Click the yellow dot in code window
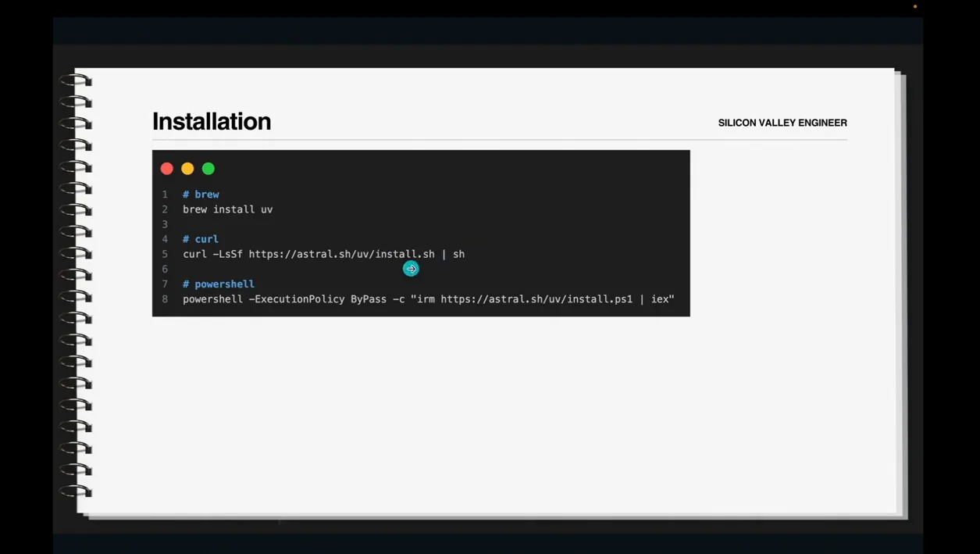This screenshot has width=980, height=554. 187,169
